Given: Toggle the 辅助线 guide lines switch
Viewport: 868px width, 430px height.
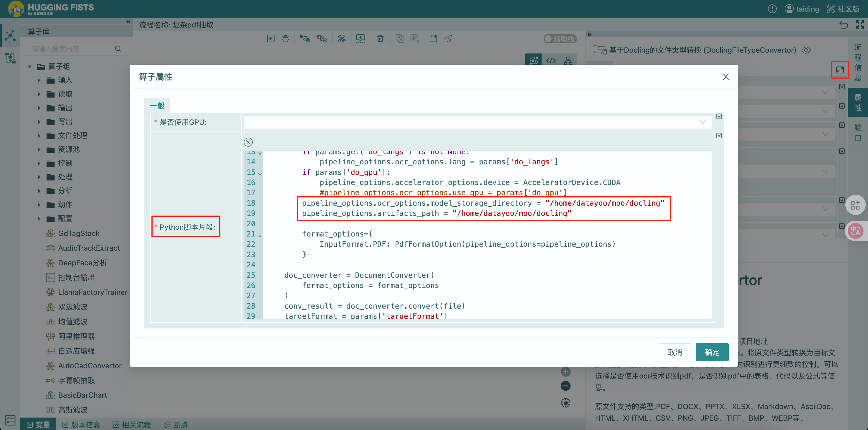Looking at the screenshot, I should (x=560, y=39).
